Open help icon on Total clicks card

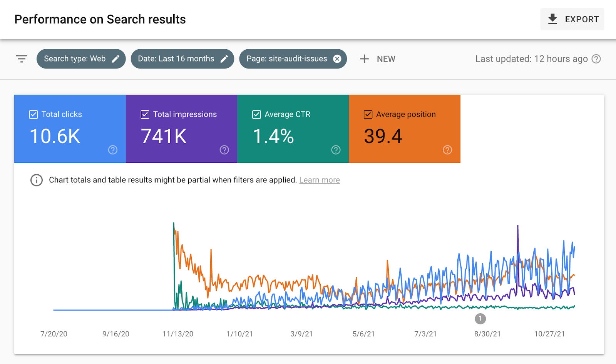113,150
